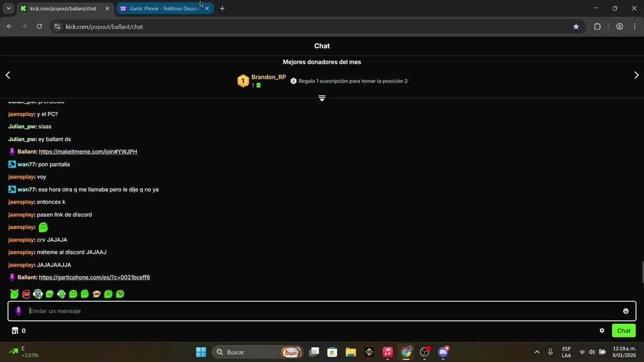Open the emoji picker in message box
The image size is (644, 362).
click(626, 311)
